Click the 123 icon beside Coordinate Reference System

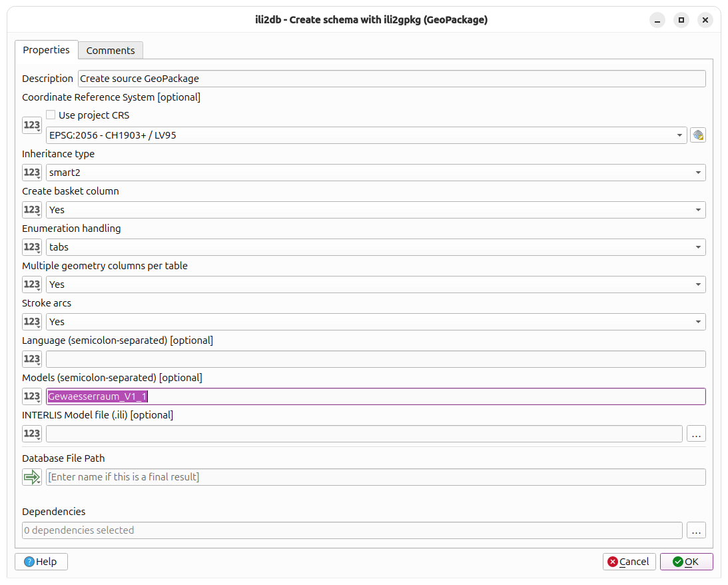click(x=31, y=125)
